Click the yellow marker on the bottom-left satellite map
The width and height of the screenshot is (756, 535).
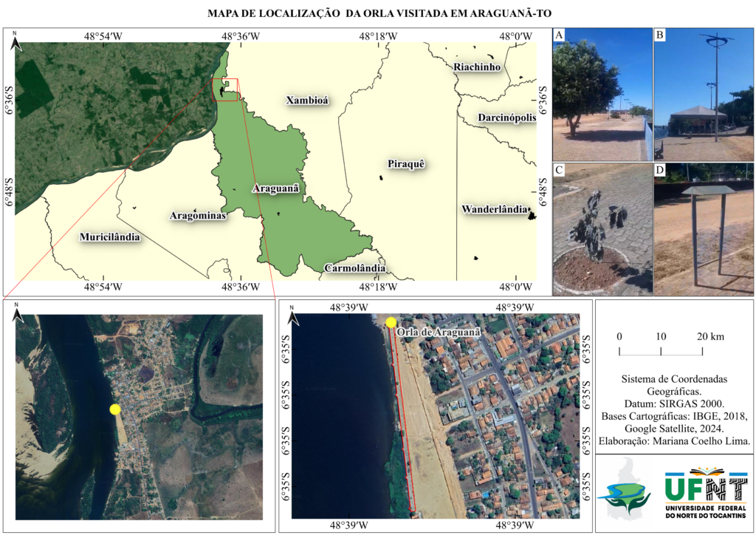(114, 409)
